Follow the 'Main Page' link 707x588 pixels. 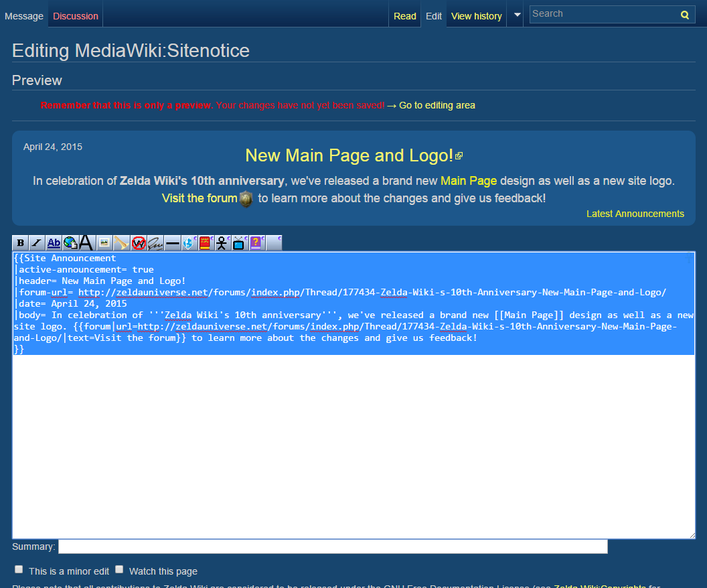tap(469, 181)
